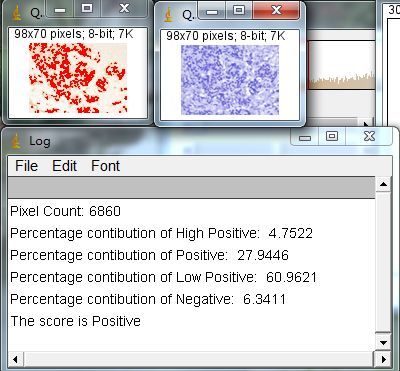Maximize the red thresholded image window
Image resolution: width=400 pixels, height=371 pixels.
(x=87, y=8)
